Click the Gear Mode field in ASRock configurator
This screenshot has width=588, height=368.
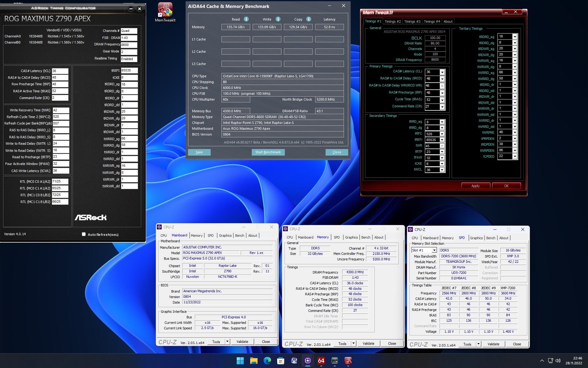point(129,52)
